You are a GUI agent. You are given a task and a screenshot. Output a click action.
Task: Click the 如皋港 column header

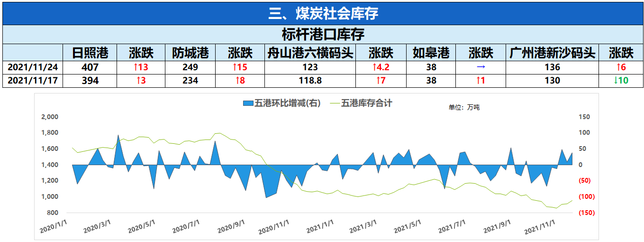point(431,53)
